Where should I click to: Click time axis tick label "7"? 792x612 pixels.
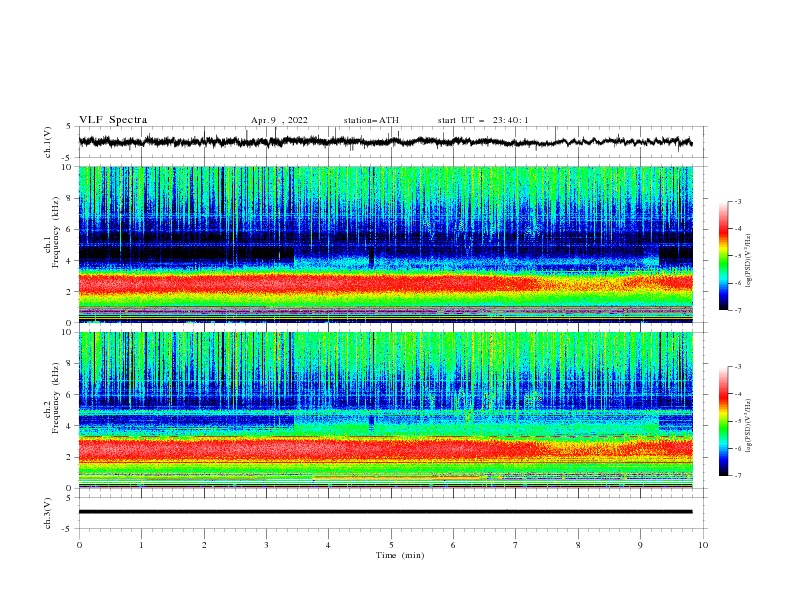click(x=516, y=545)
